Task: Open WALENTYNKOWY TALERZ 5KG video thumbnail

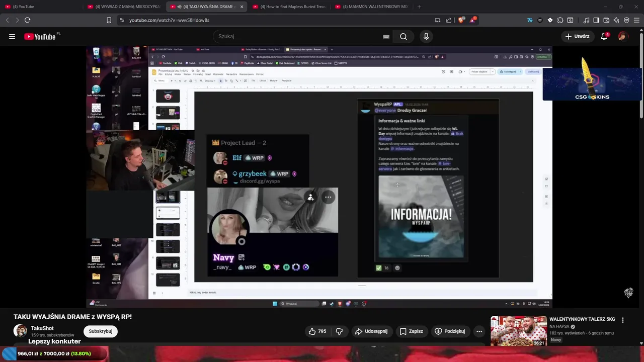Action: click(x=518, y=331)
